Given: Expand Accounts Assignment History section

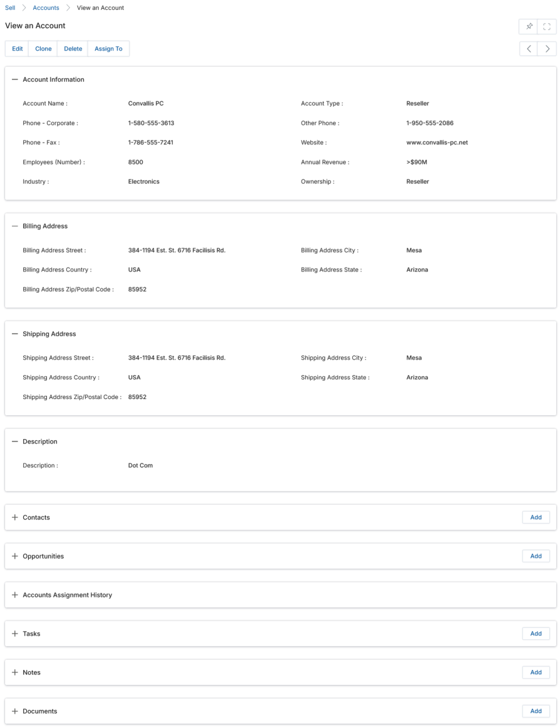Looking at the screenshot, I should pyautogui.click(x=15, y=595).
